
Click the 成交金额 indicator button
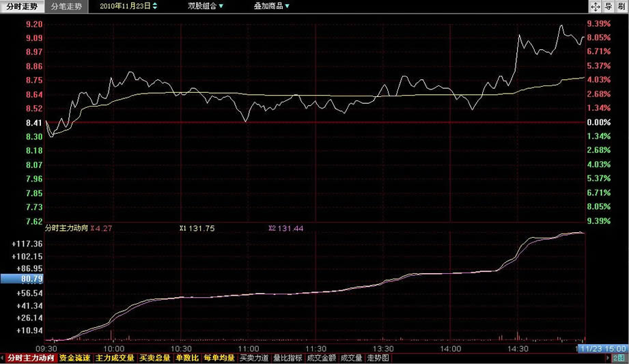pyautogui.click(x=321, y=357)
